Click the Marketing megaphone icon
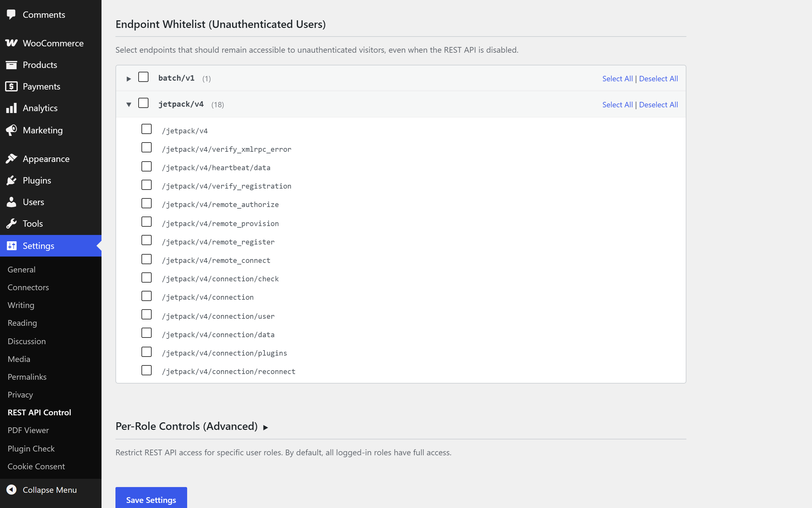Viewport: 812px width, 508px height. pyautogui.click(x=11, y=130)
